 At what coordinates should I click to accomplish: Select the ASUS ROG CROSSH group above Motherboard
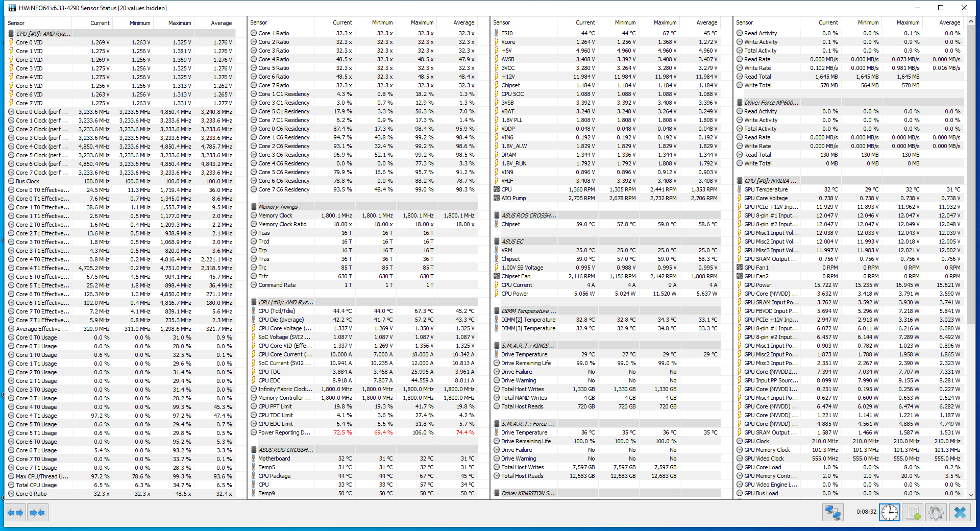pos(363,450)
